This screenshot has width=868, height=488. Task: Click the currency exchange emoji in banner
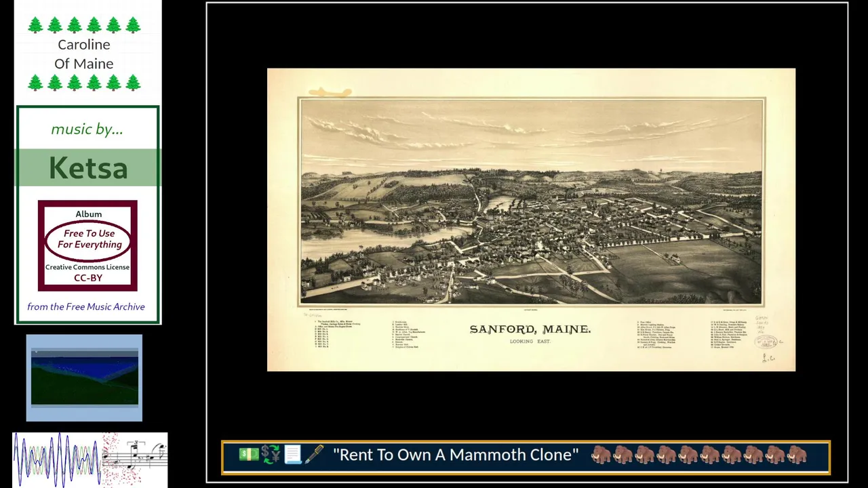tap(271, 455)
